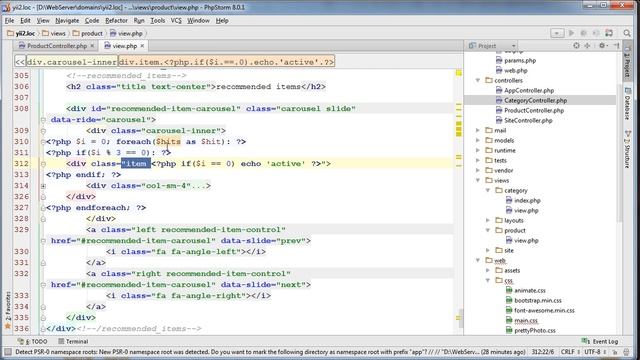Open Search Everywhere with the magnifier icon
The image size is (640, 360).
[x=627, y=33]
